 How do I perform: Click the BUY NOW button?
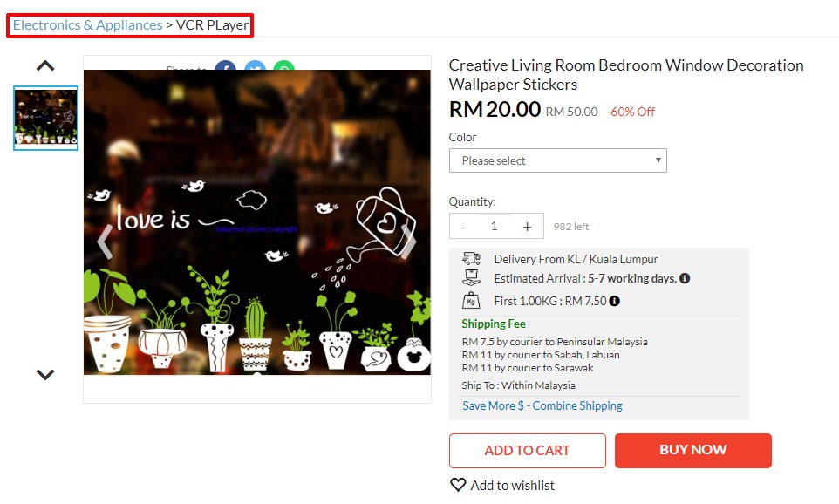[693, 451]
